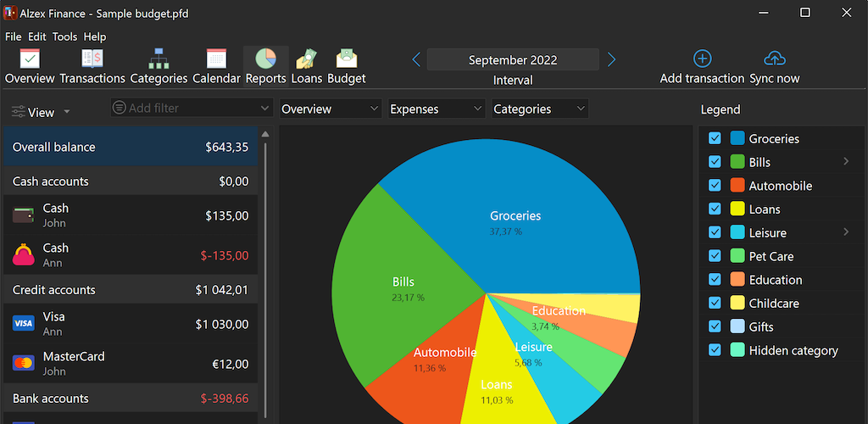868x424 pixels.
Task: Open the Transactions view
Action: (x=92, y=59)
